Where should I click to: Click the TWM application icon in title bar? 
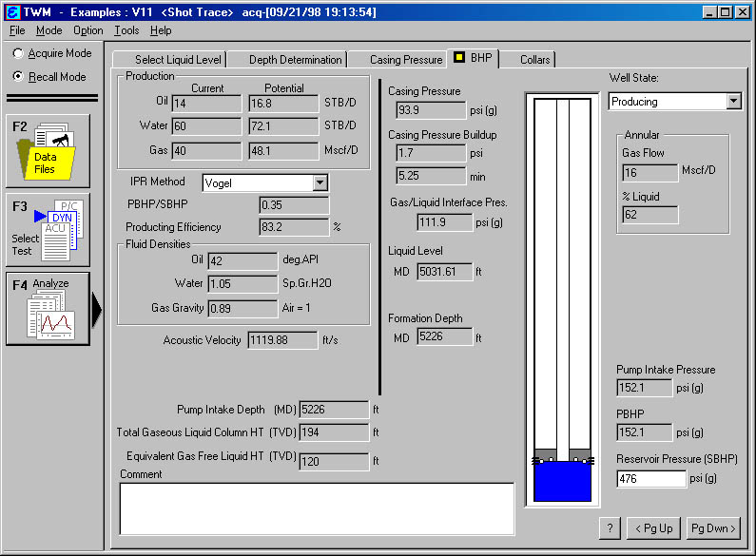[12, 11]
